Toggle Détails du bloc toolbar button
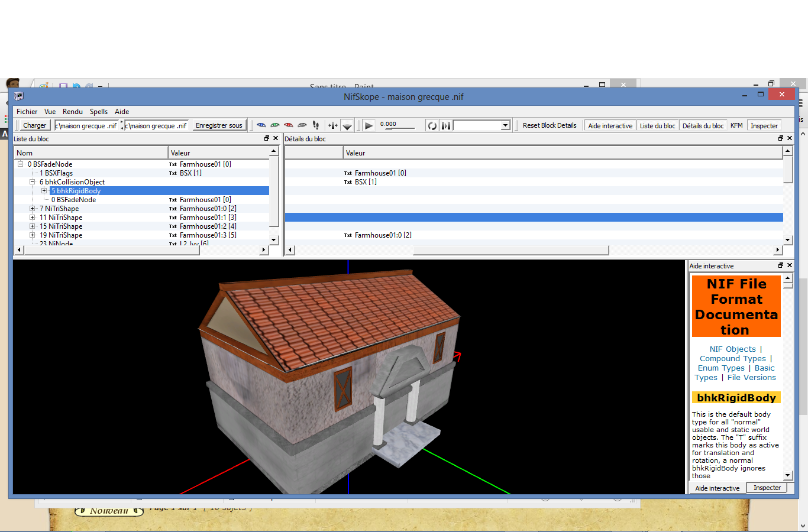The height and width of the screenshot is (532, 808). 703,125
